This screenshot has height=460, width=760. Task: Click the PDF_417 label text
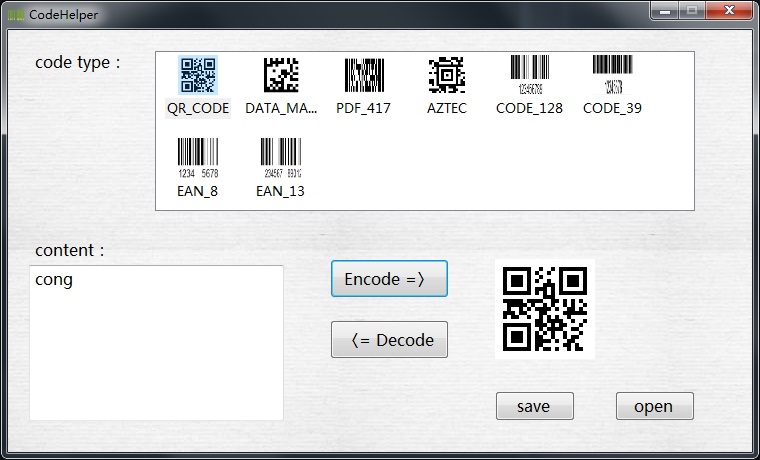click(x=364, y=108)
